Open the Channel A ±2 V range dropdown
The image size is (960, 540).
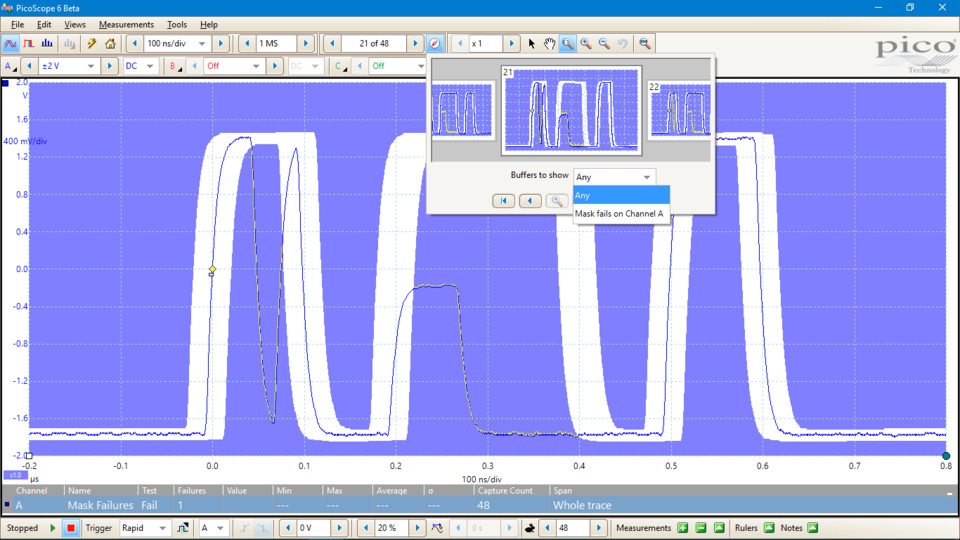click(x=91, y=66)
